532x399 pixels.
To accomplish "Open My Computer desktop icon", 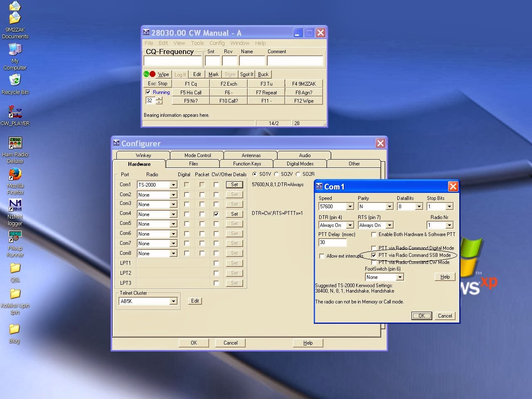I will (x=15, y=49).
